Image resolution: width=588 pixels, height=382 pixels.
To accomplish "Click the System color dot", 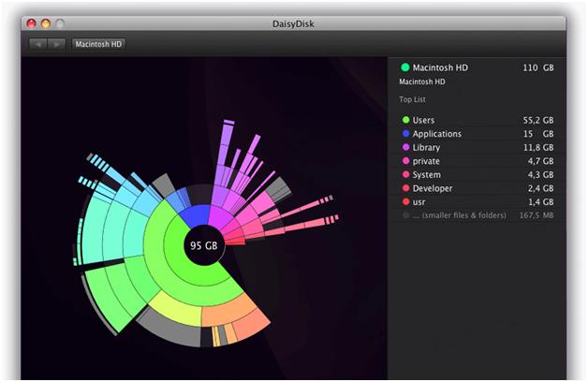I will (x=405, y=174).
